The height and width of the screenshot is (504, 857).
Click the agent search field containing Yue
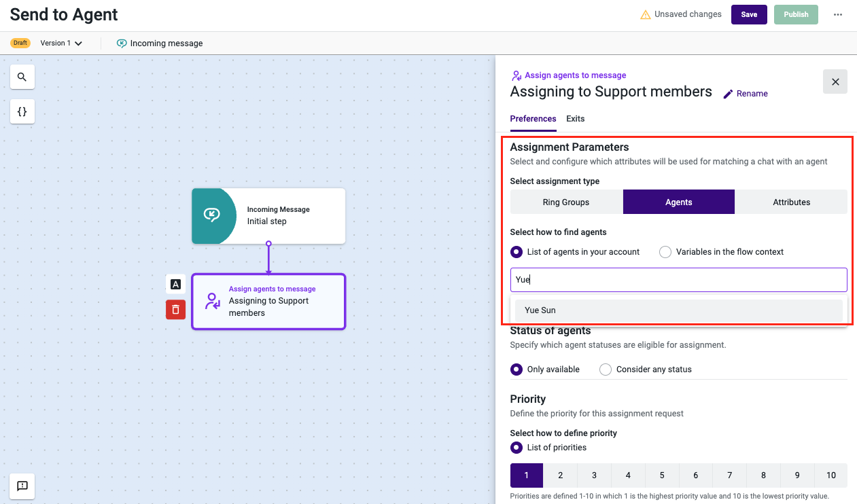point(679,280)
